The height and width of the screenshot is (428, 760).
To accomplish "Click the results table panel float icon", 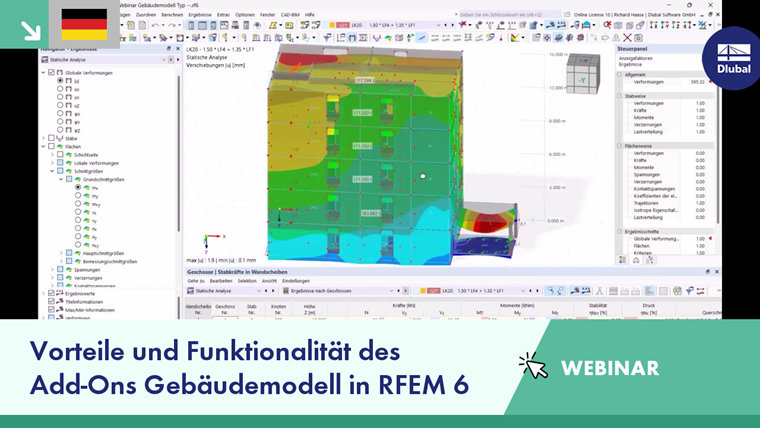I will coord(707,272).
